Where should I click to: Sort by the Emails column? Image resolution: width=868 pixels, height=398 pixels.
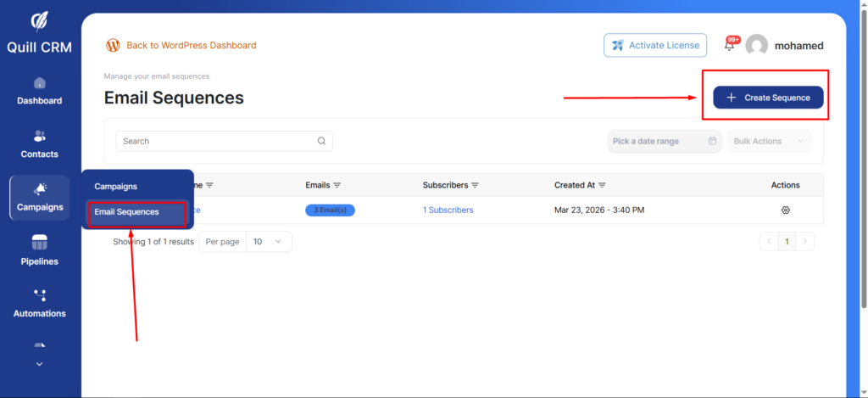point(323,185)
